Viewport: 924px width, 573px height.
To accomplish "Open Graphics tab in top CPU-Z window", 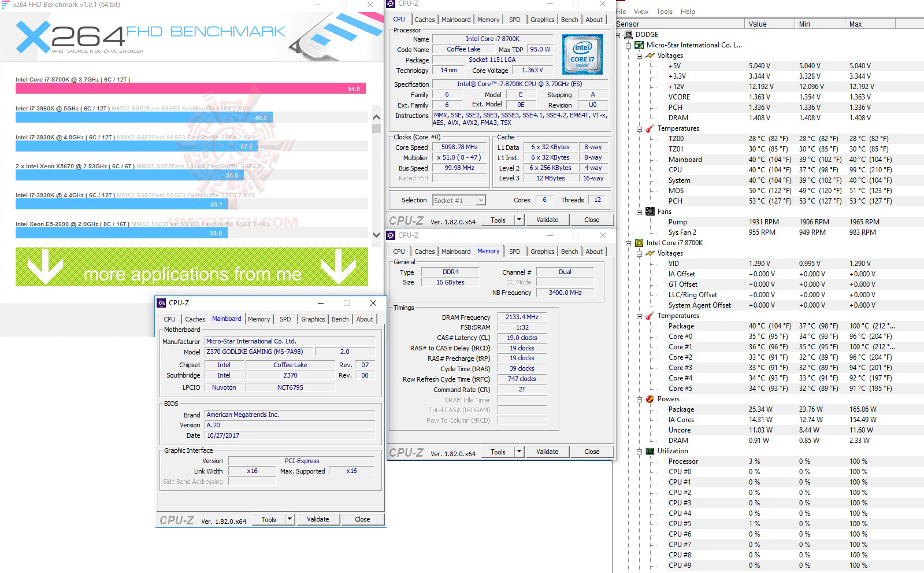I will click(x=542, y=20).
